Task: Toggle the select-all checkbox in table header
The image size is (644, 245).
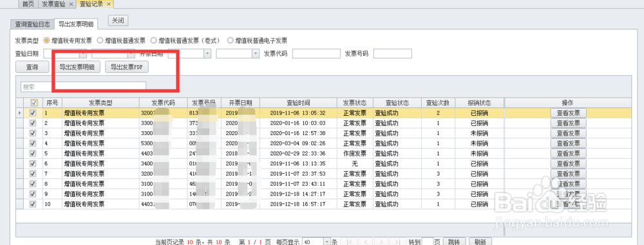Action: (x=33, y=103)
